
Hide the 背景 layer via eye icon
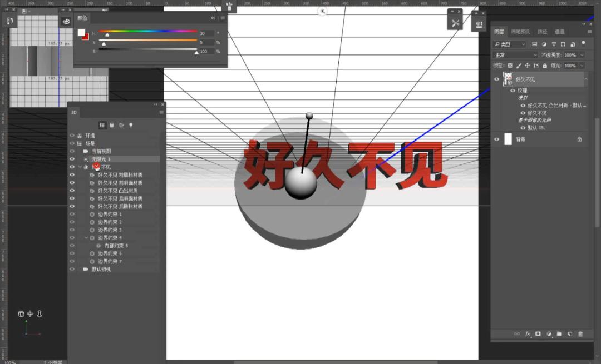click(497, 139)
